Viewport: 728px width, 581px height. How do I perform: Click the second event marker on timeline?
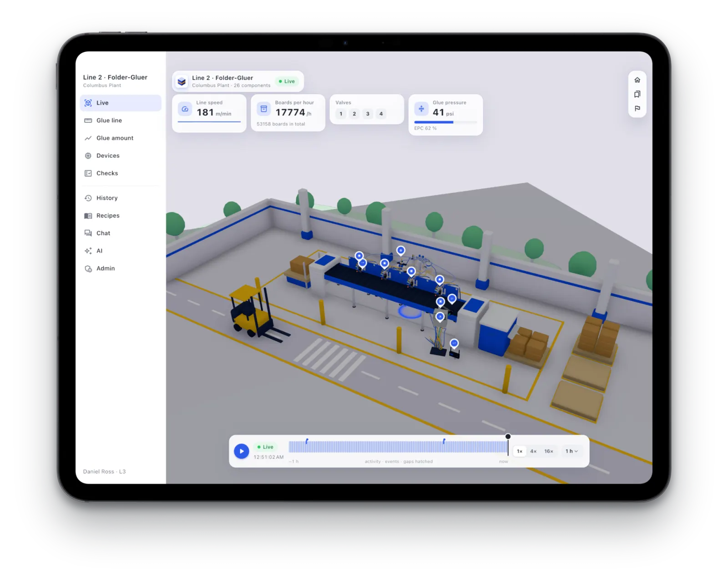click(444, 441)
